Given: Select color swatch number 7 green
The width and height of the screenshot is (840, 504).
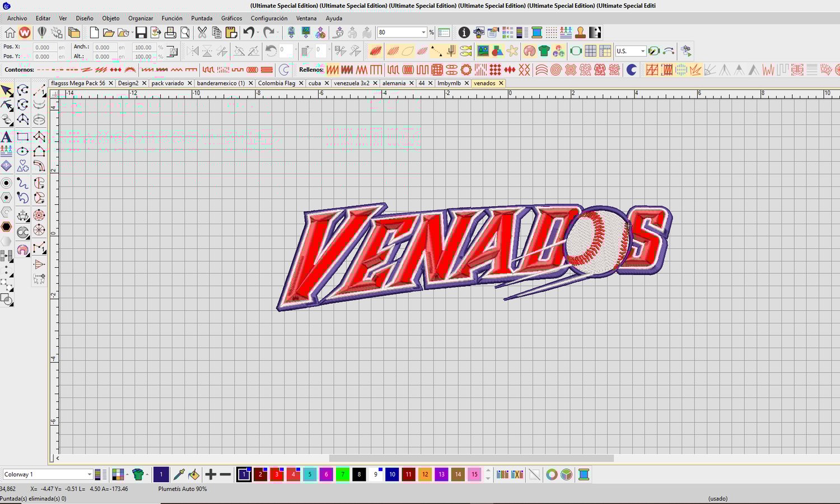Looking at the screenshot, I should tap(343, 475).
